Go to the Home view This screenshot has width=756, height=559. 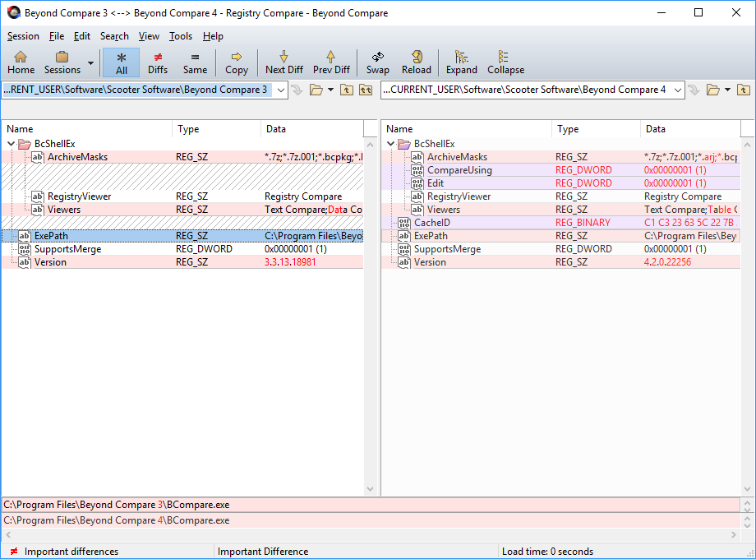21,62
